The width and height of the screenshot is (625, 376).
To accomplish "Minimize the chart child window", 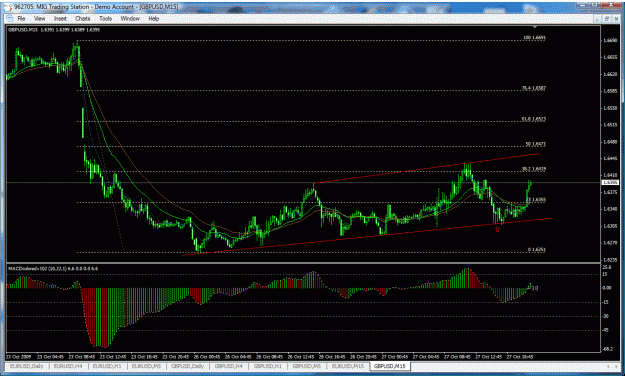I will (598, 18).
